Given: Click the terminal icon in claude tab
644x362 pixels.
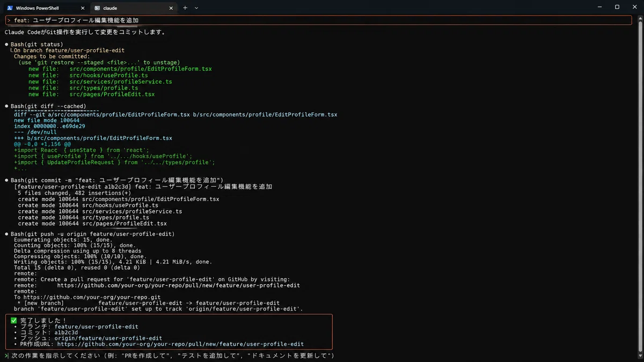Looking at the screenshot, I should pos(97,8).
